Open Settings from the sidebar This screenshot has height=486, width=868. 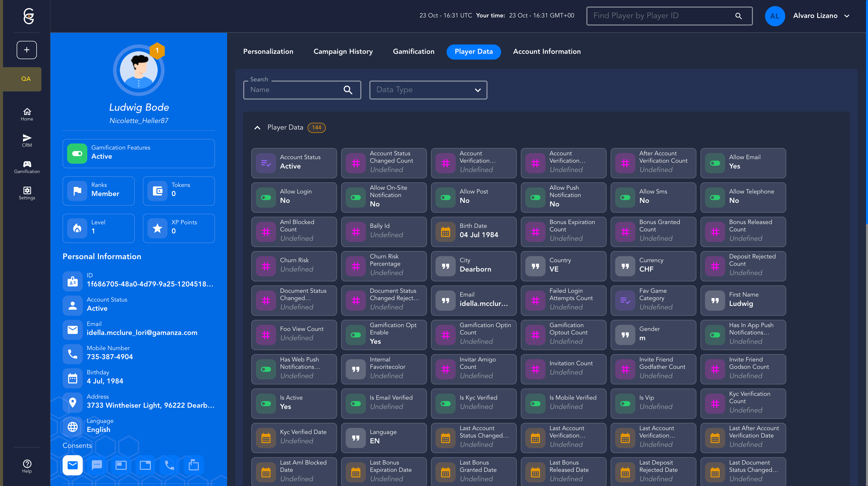coord(26,193)
